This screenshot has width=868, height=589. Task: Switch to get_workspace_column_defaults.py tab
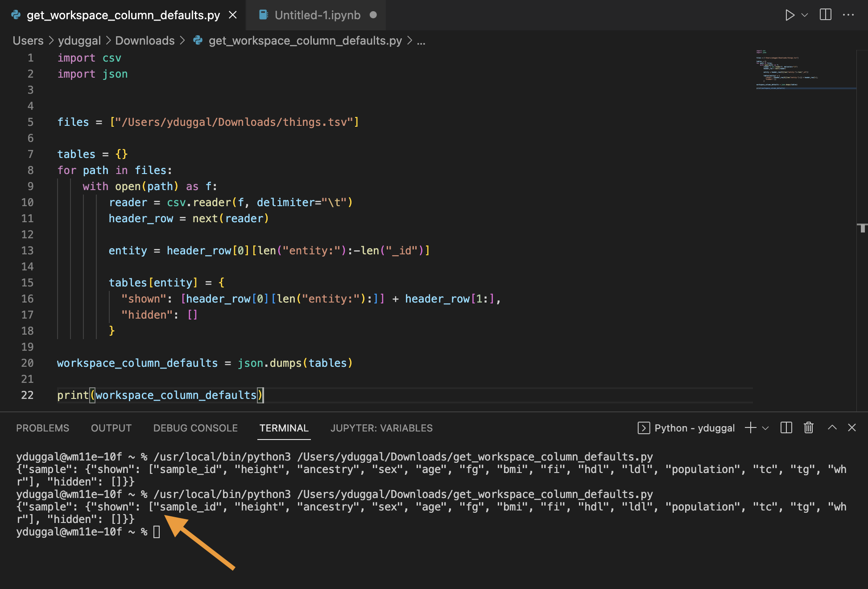[x=123, y=15]
